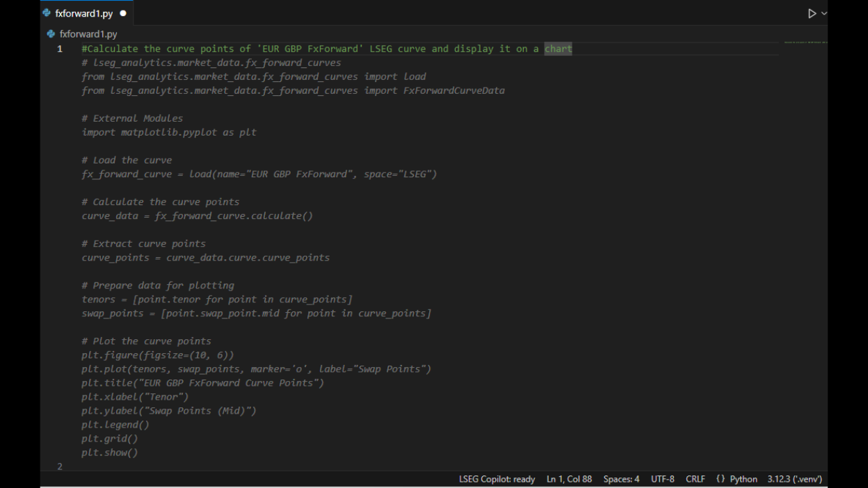The height and width of the screenshot is (488, 868).
Task: Open Go to Line via Ln 1, Col 88
Action: [x=569, y=479]
